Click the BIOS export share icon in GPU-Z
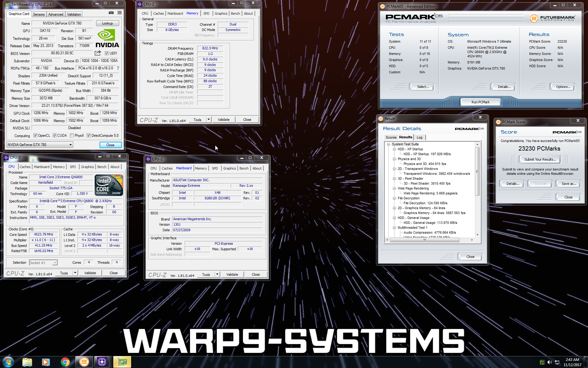The image size is (588, 368). [98, 53]
